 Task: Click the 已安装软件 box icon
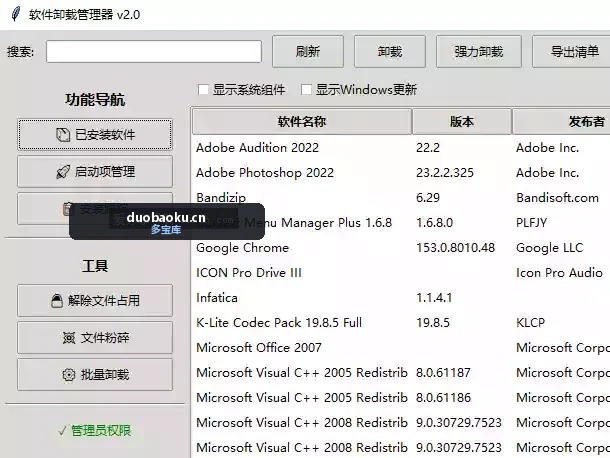pyautogui.click(x=63, y=135)
